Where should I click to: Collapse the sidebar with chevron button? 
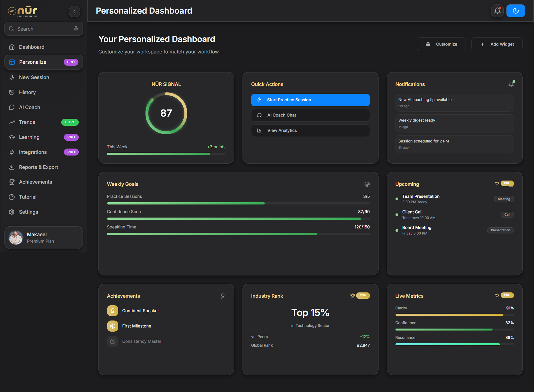(x=75, y=11)
